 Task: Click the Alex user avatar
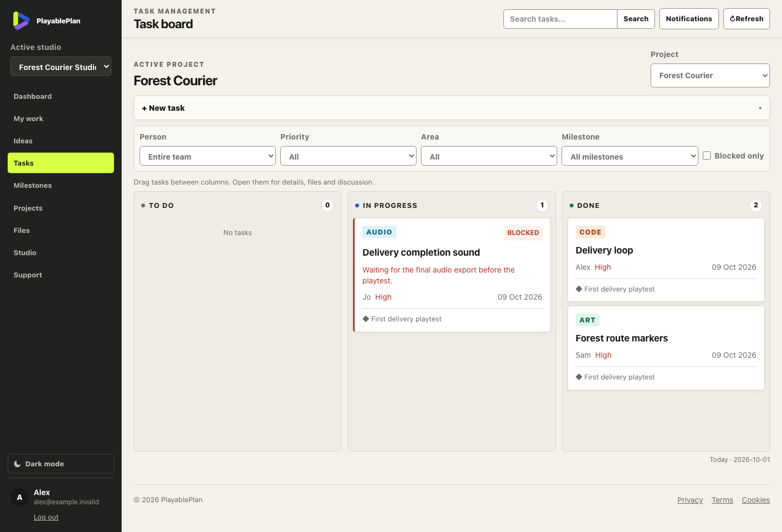[x=20, y=497]
